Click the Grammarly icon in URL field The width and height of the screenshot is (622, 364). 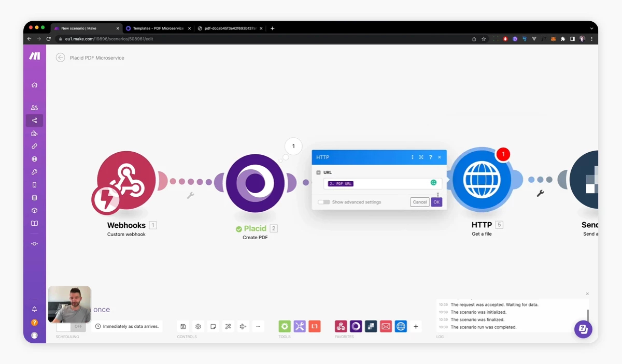(x=434, y=183)
